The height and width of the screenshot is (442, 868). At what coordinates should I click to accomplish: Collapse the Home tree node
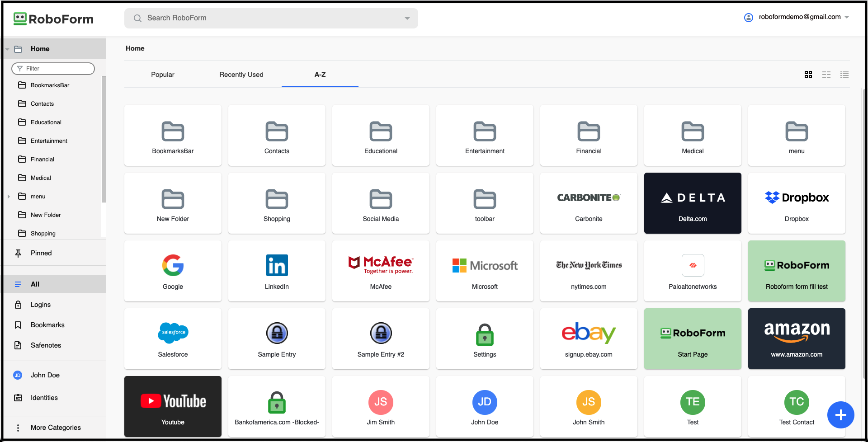click(7, 49)
